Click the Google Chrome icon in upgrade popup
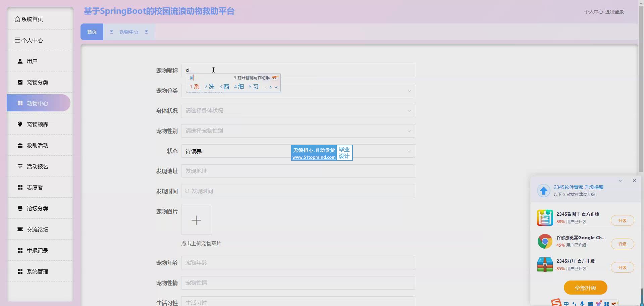 (x=545, y=241)
